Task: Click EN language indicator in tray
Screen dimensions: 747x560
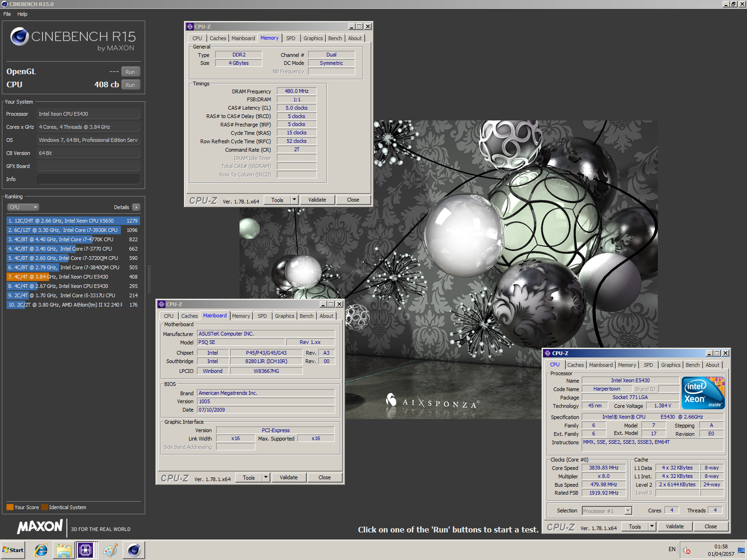Action: click(672, 549)
